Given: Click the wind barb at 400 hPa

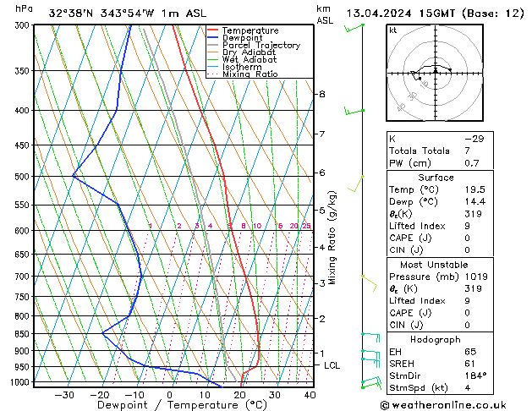Looking at the screenshot, I should tap(354, 111).
